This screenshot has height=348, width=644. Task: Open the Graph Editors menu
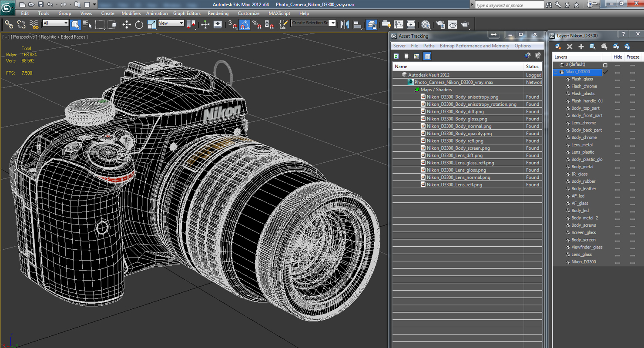click(187, 13)
